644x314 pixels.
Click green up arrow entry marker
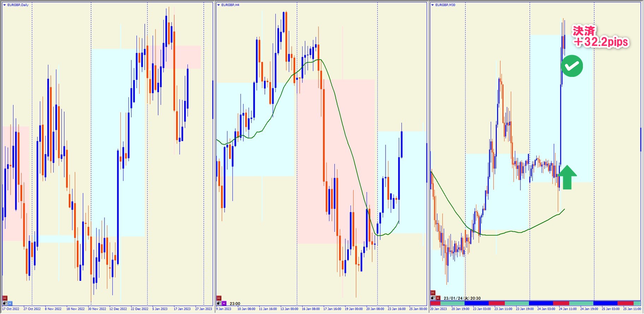(x=567, y=177)
